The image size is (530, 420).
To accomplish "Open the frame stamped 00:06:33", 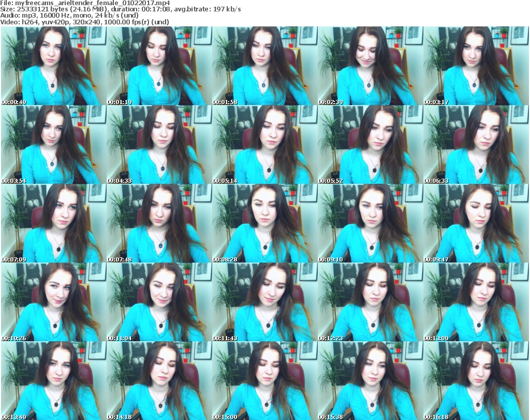I will (476, 144).
